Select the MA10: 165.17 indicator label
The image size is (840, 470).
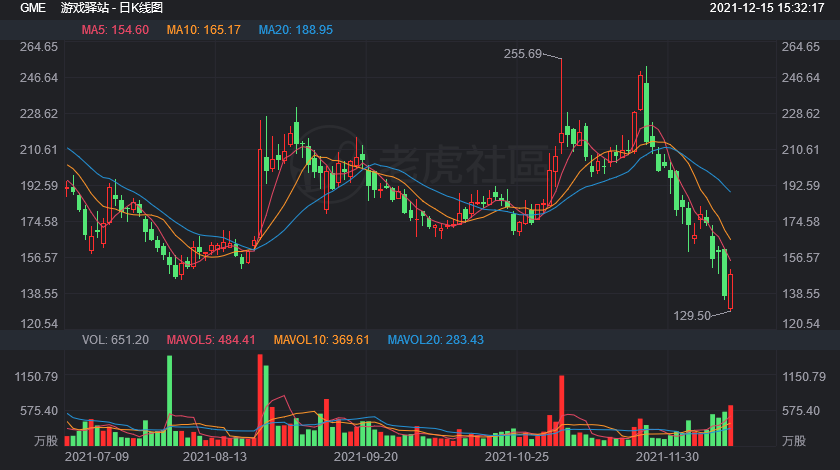tap(204, 30)
